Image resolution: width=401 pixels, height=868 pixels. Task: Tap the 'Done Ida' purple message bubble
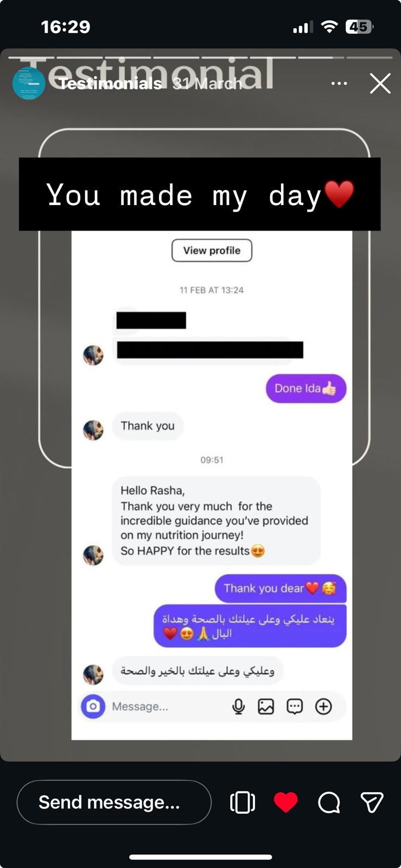tap(306, 388)
